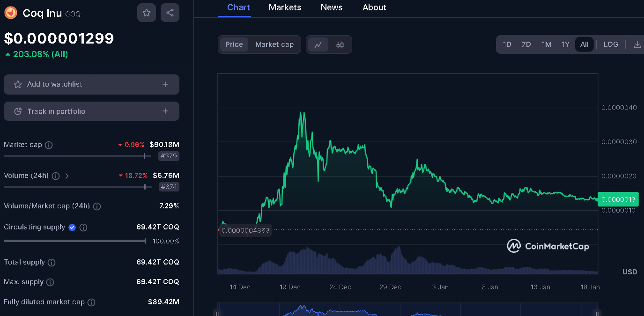The width and height of the screenshot is (644, 316).
Task: Click the Market cap progress bar
Action: click(77, 156)
